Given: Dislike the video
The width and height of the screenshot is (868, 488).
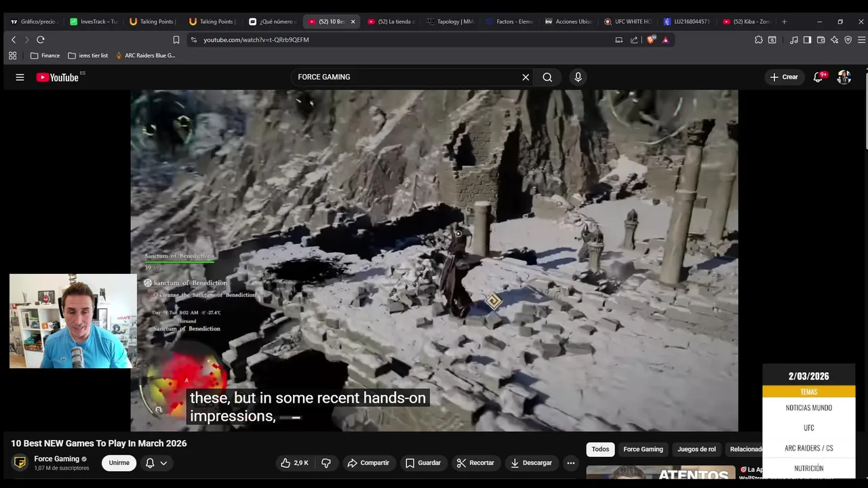Looking at the screenshot, I should click(x=326, y=463).
